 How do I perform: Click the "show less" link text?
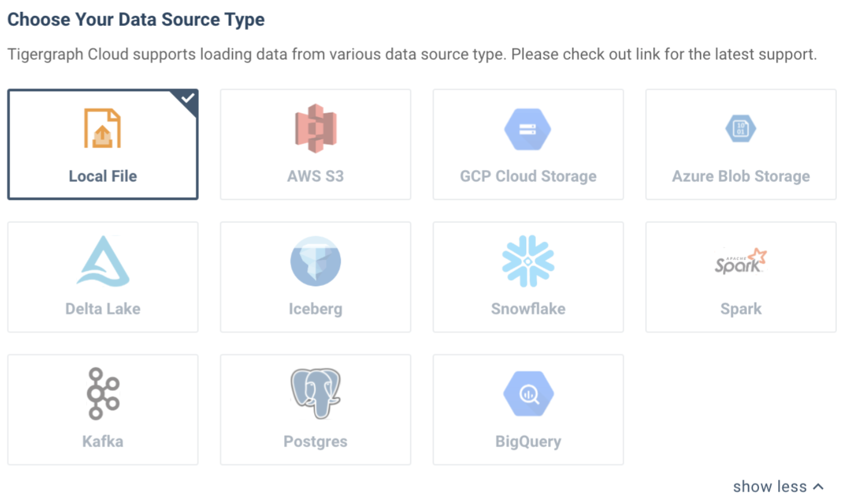pos(770,487)
